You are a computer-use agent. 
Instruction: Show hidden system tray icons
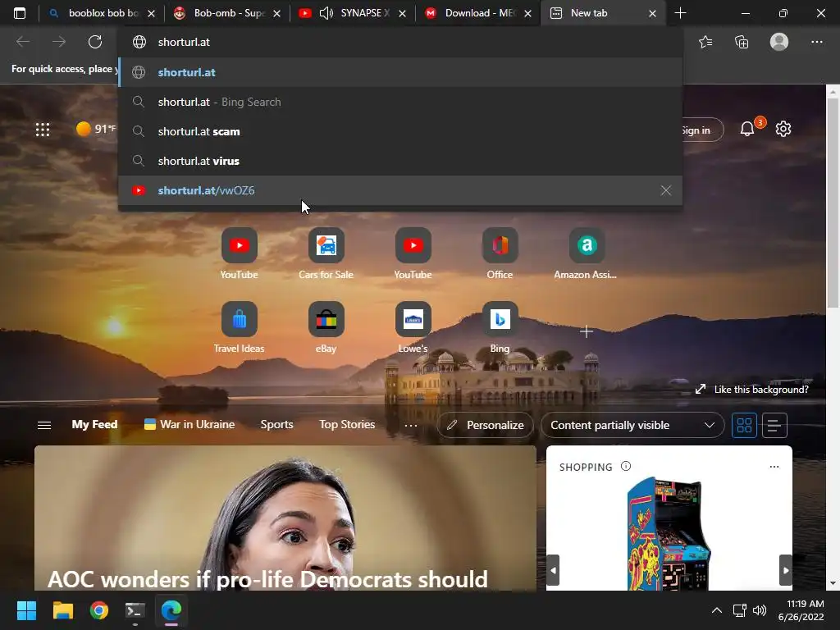pyautogui.click(x=717, y=610)
